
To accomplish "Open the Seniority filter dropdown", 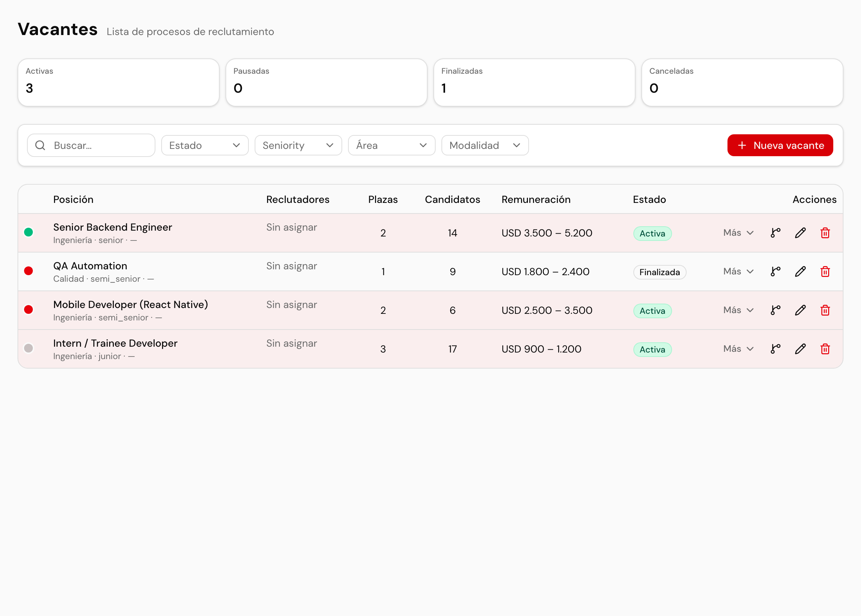I will 298,145.
